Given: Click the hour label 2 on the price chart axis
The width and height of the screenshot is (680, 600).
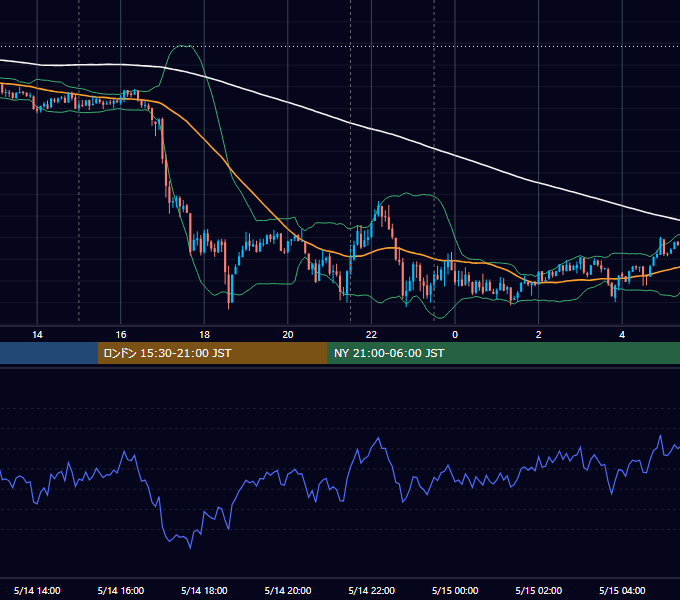Looking at the screenshot, I should click(539, 335).
